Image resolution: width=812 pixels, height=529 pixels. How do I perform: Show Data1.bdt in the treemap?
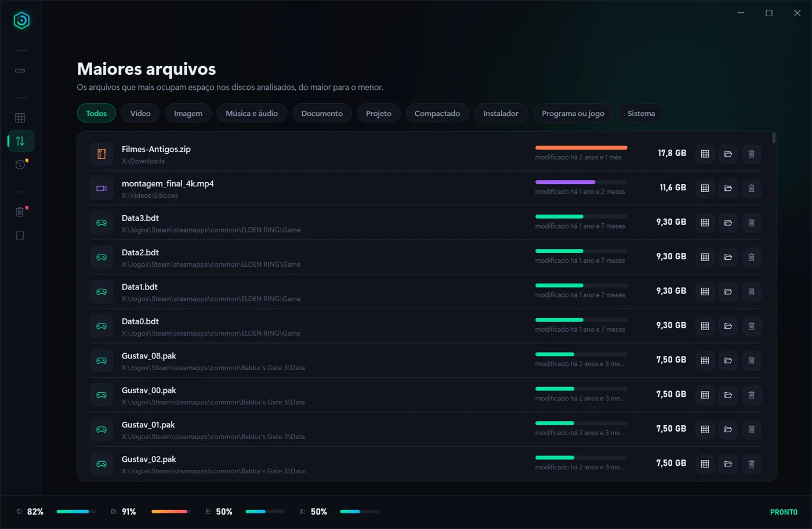pos(705,291)
